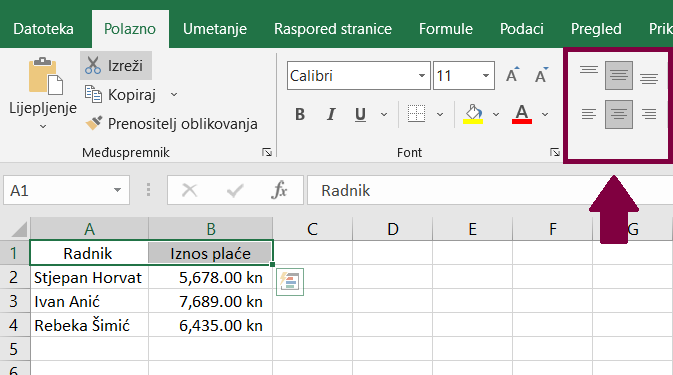Open the Lijepljenje paste button
Screen dimensions: 673x375
(x=43, y=93)
